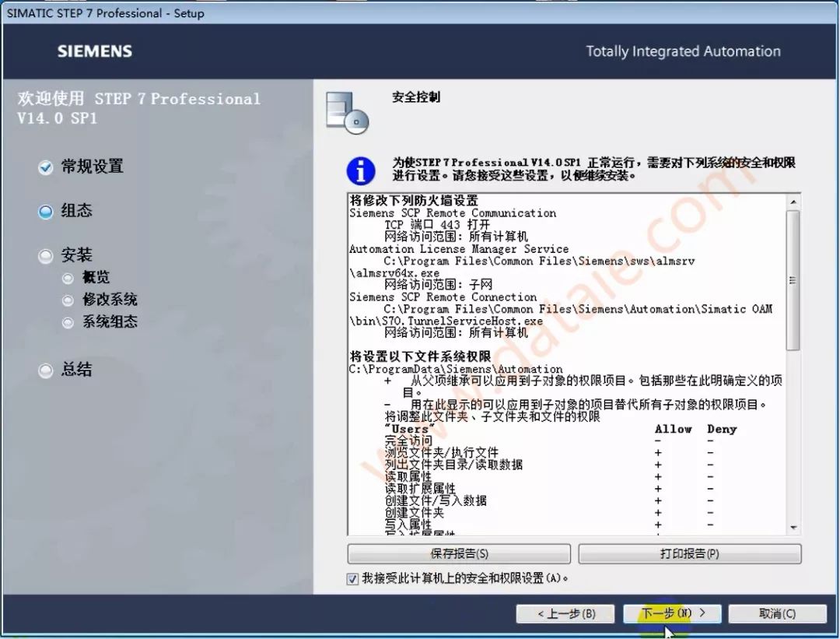Print the report with the 打印报告(P) button
The image size is (840, 639).
[x=689, y=553]
